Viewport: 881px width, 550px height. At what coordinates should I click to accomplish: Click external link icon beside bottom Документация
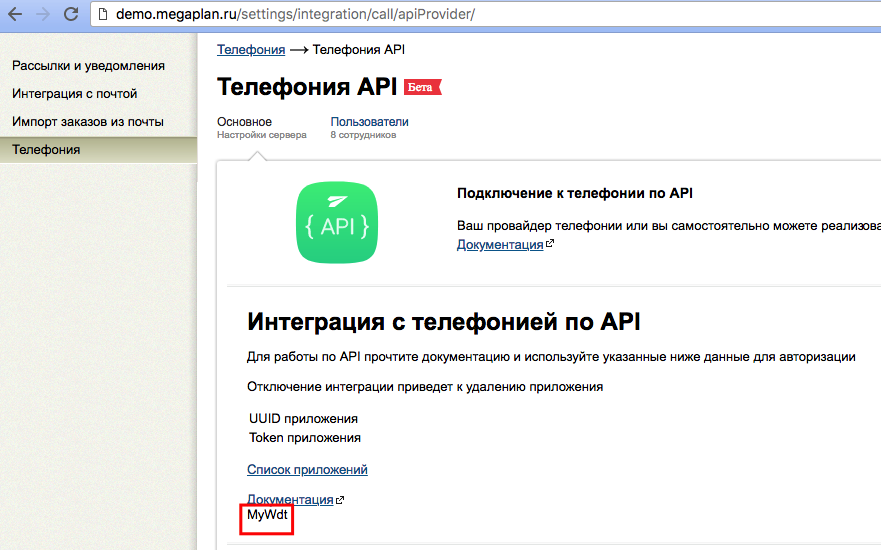click(x=340, y=500)
